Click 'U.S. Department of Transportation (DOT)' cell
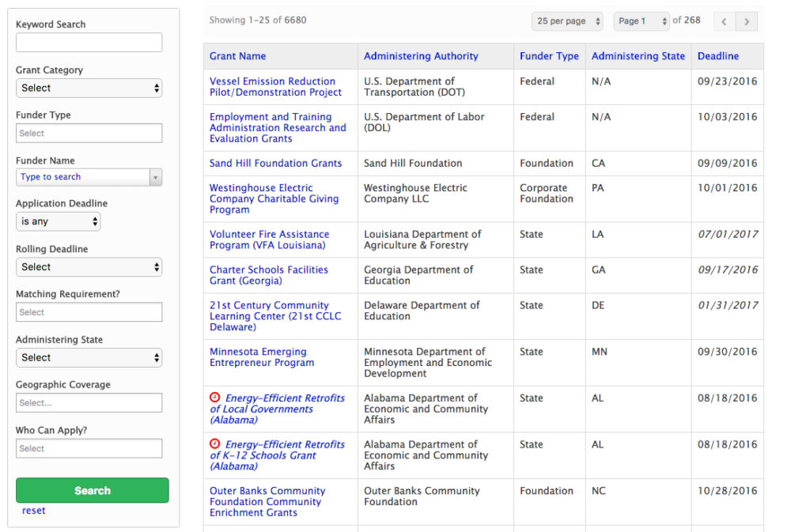 (414, 87)
